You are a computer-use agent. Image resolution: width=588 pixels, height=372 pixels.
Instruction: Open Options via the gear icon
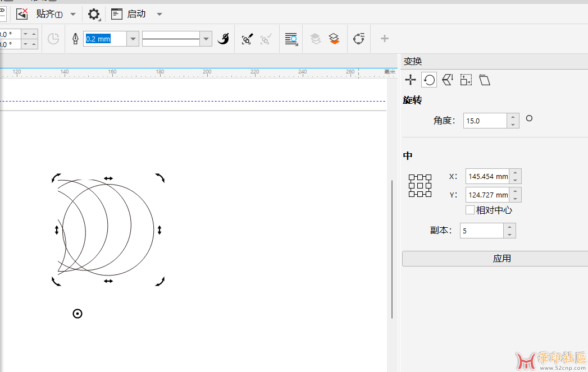(94, 14)
